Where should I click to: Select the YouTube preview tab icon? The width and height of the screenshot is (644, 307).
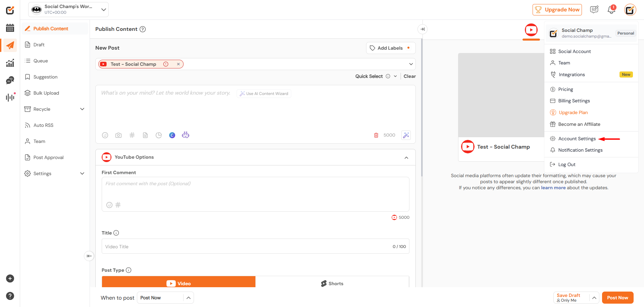pos(531,30)
